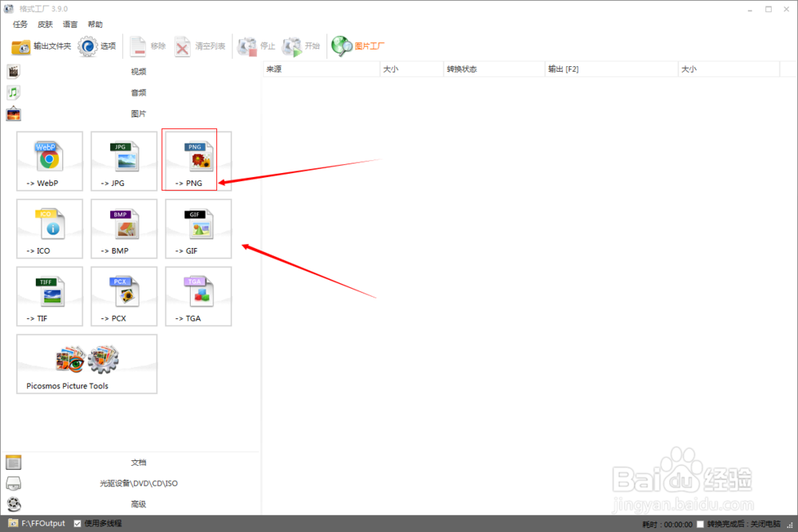
Task: Clear the task list (清空列表)
Action: point(199,46)
